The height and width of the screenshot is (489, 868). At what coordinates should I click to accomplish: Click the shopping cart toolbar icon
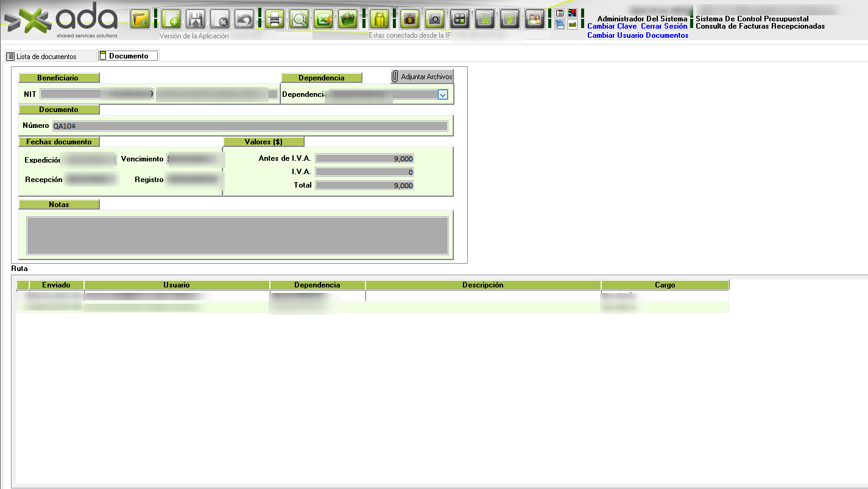pos(485,19)
